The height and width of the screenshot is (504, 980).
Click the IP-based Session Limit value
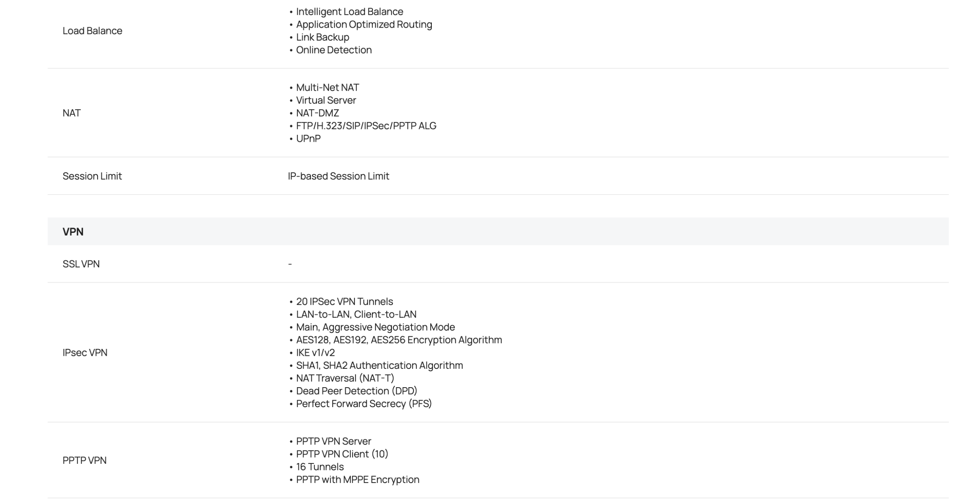coord(338,176)
